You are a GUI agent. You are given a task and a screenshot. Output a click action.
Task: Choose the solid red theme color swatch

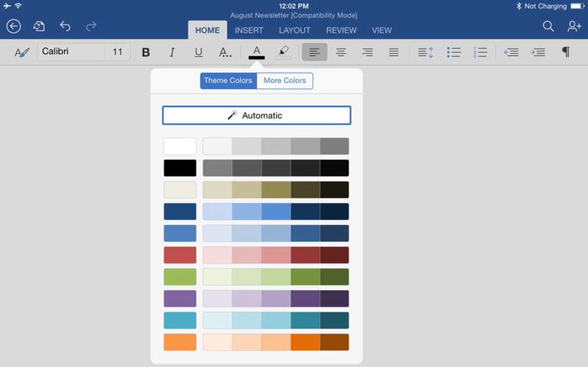tap(180, 255)
